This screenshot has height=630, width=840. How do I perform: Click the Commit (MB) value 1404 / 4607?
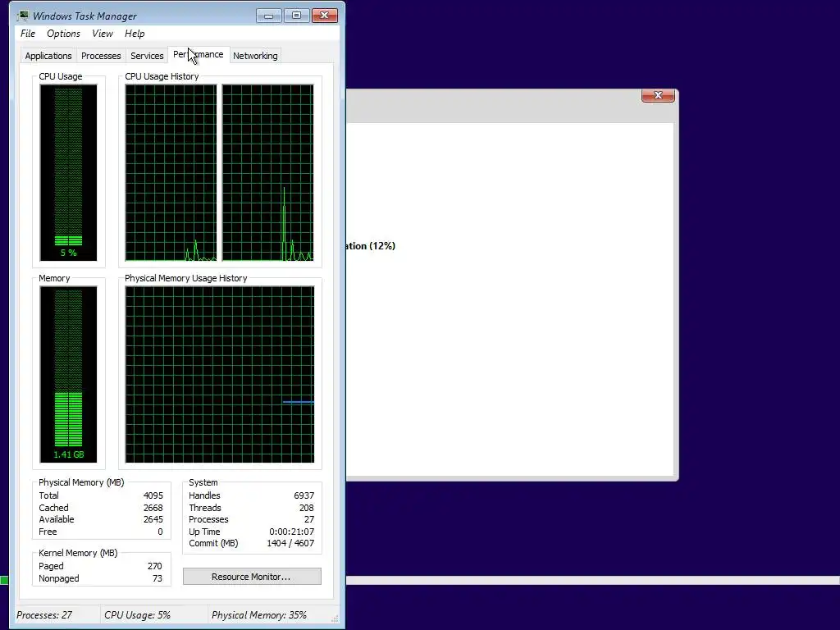pyautogui.click(x=290, y=543)
